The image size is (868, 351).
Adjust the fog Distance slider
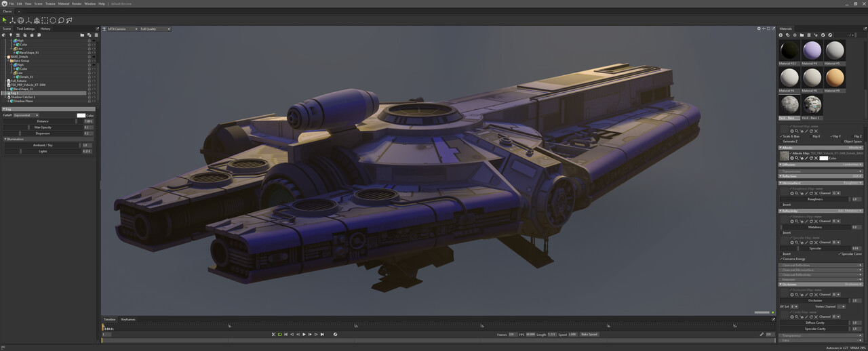pyautogui.click(x=43, y=121)
